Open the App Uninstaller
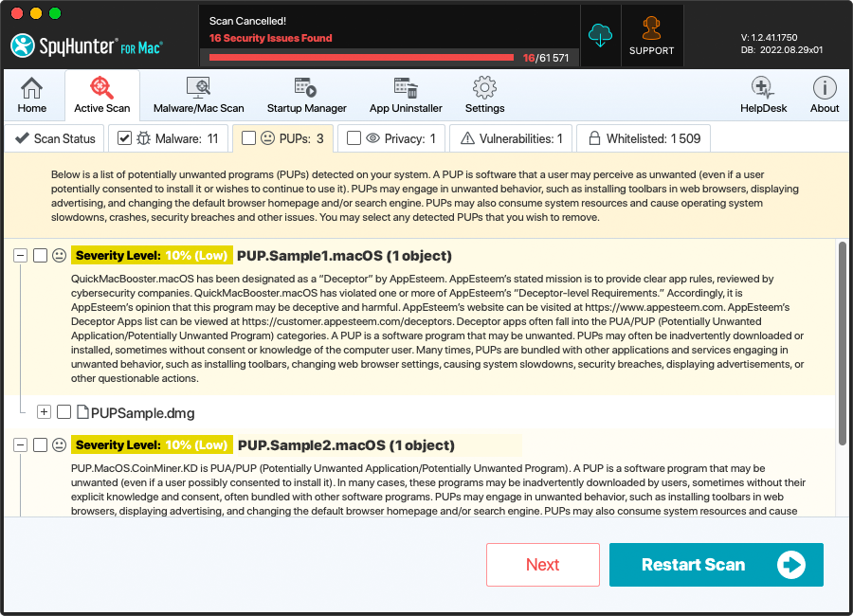 click(x=406, y=96)
